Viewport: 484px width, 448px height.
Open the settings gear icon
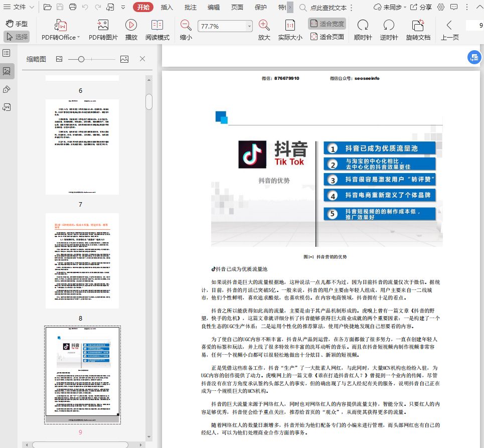pos(441,7)
